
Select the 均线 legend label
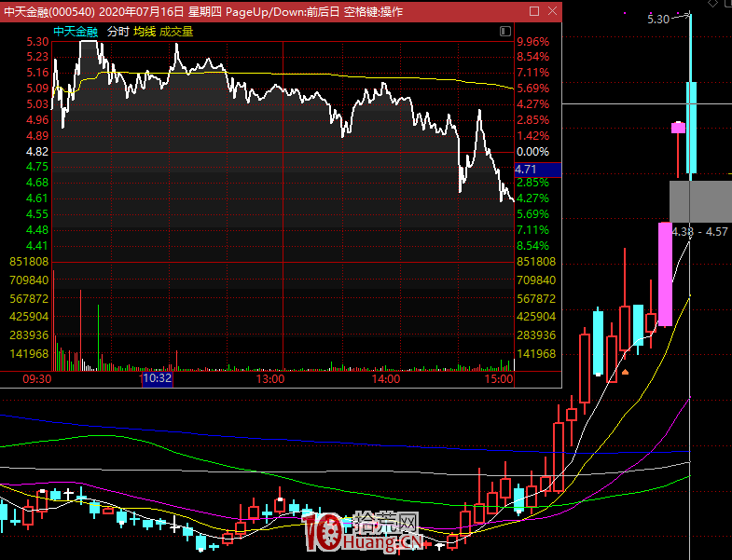coord(144,31)
